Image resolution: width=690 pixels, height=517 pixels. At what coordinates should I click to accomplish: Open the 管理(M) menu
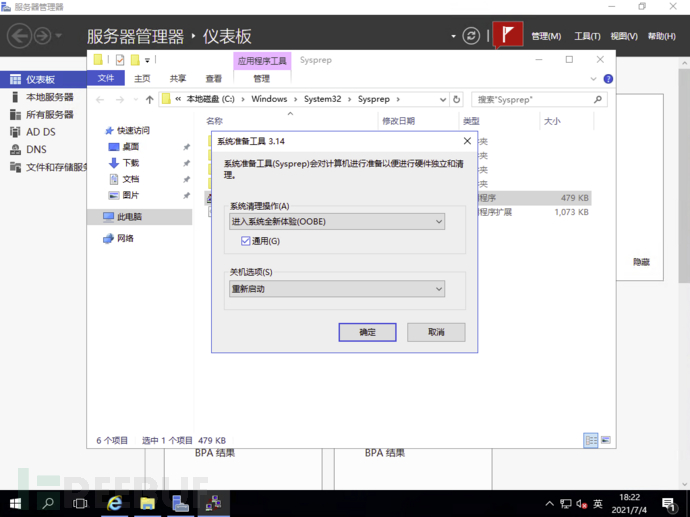click(546, 36)
